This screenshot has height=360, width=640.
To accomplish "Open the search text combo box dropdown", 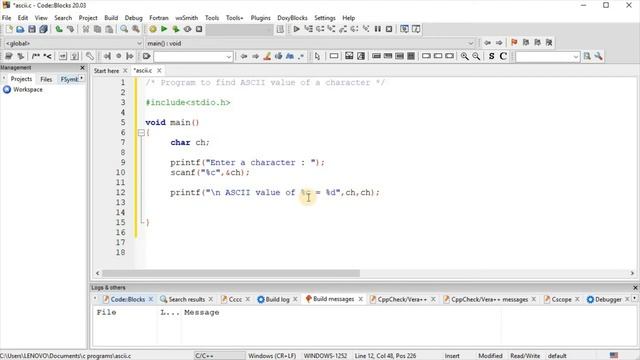I will point(229,57).
